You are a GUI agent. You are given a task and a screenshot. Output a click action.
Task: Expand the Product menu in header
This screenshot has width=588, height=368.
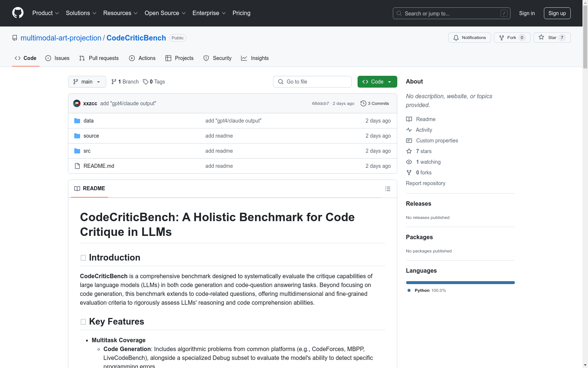click(46, 13)
